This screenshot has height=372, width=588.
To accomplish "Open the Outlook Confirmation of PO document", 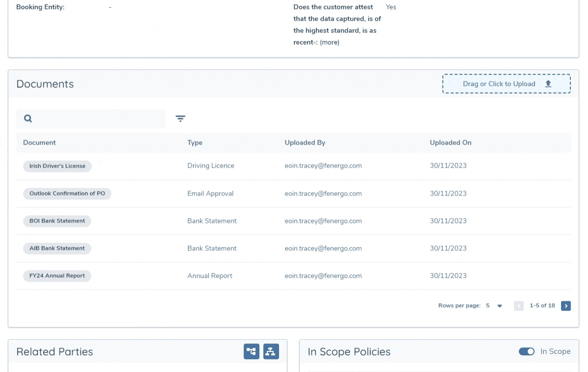I will 67,194.
